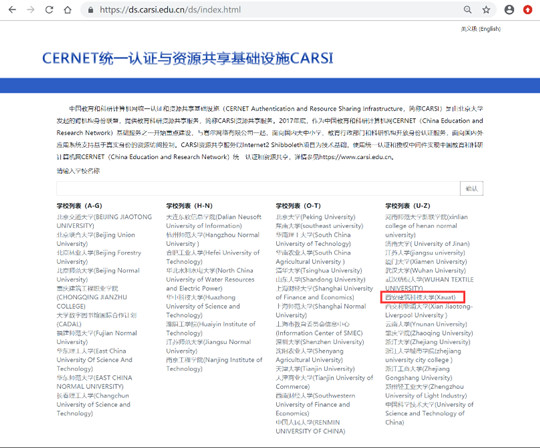Viewport: 540px width, 448px height.
Task: Pick Beijing Normal University entry
Action: (x=98, y=275)
